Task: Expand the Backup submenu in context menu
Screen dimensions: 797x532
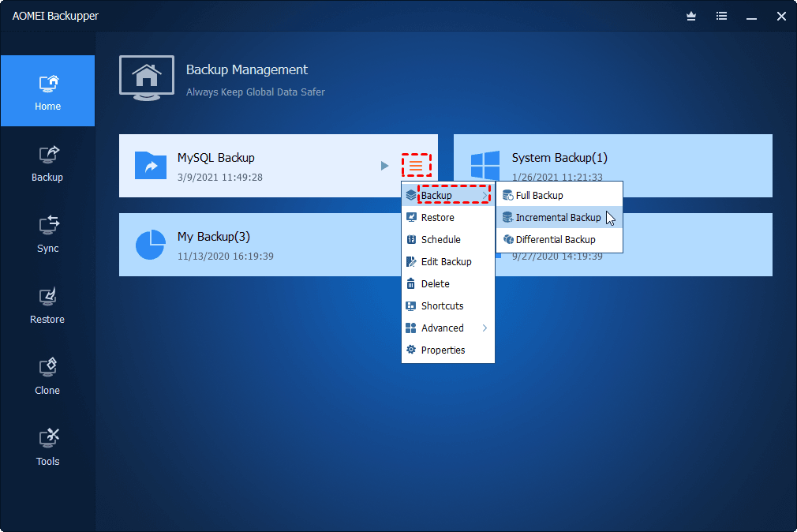Action: tap(447, 195)
